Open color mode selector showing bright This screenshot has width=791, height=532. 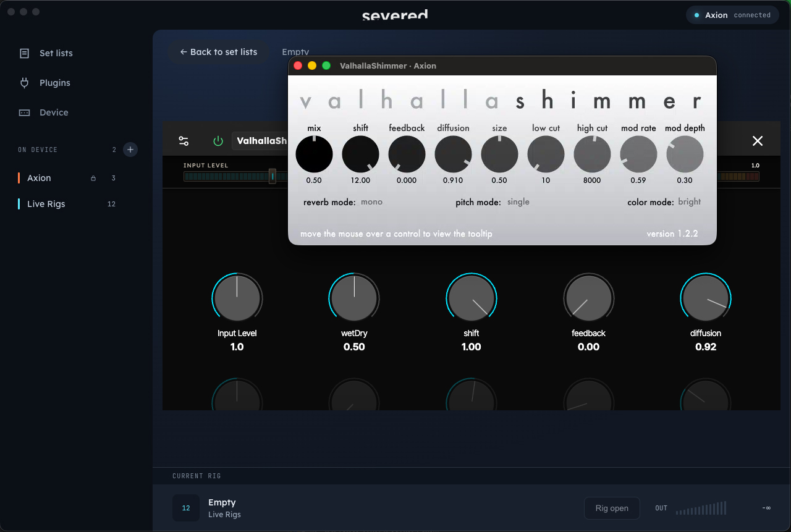pyautogui.click(x=689, y=202)
